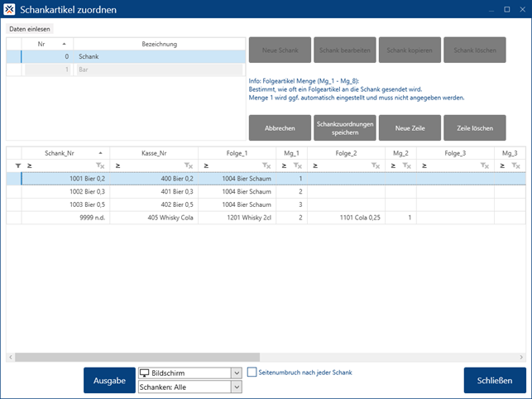This screenshot has height=399, width=532.
Task: Clear the Kasse_Nr column filter
Action: tap(189, 166)
